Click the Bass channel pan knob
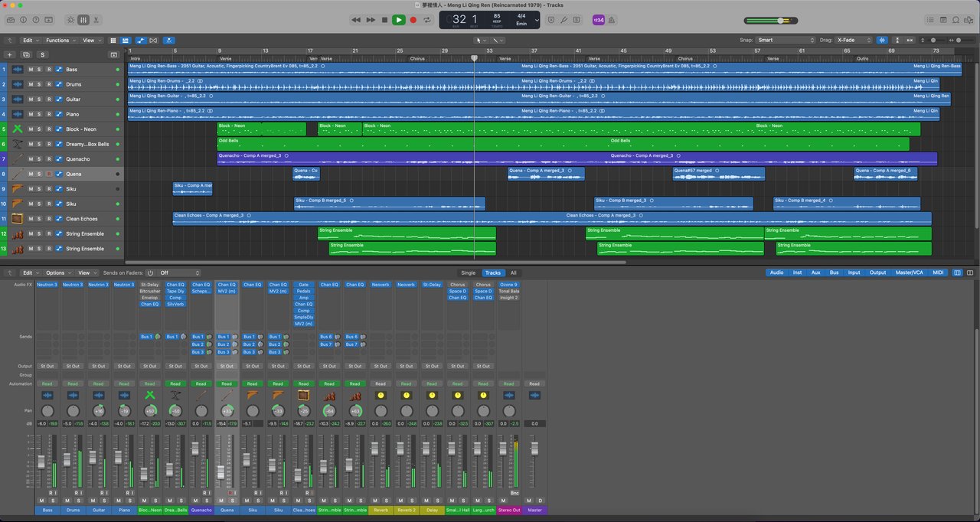 click(x=47, y=411)
